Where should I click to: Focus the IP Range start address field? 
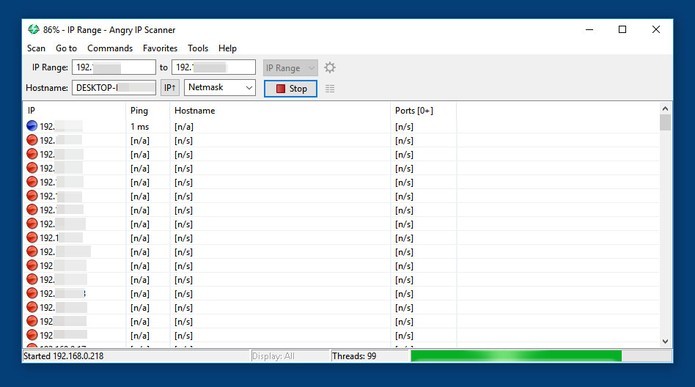(114, 67)
